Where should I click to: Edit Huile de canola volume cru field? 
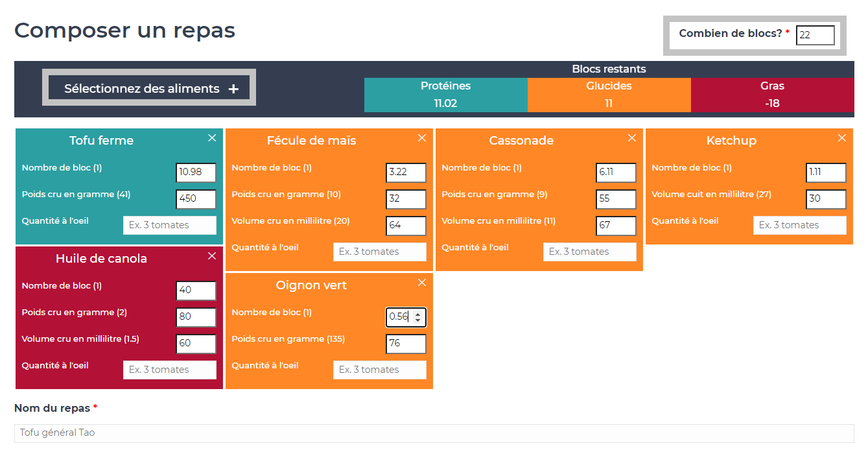point(196,344)
